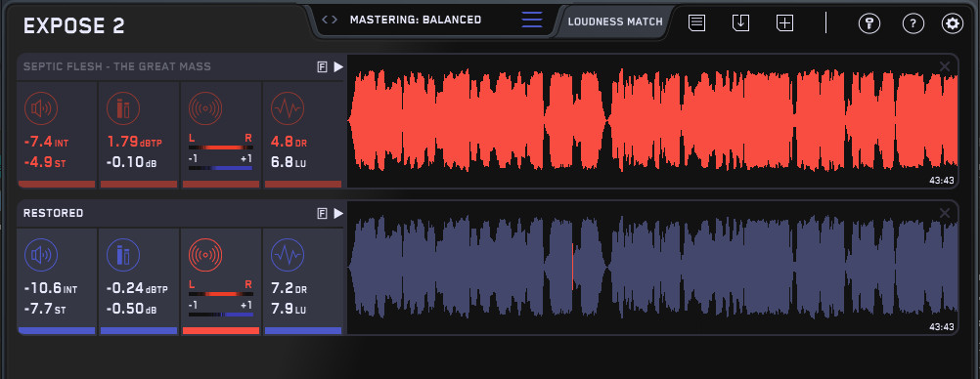The width and height of the screenshot is (980, 379).
Task: Click the dynamic range icon in Restored track
Action: tap(288, 255)
